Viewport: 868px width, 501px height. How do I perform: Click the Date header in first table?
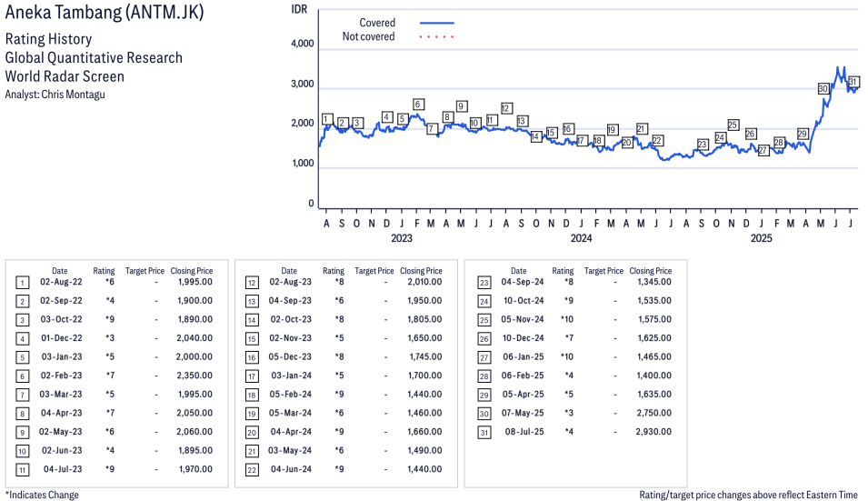coord(60,271)
